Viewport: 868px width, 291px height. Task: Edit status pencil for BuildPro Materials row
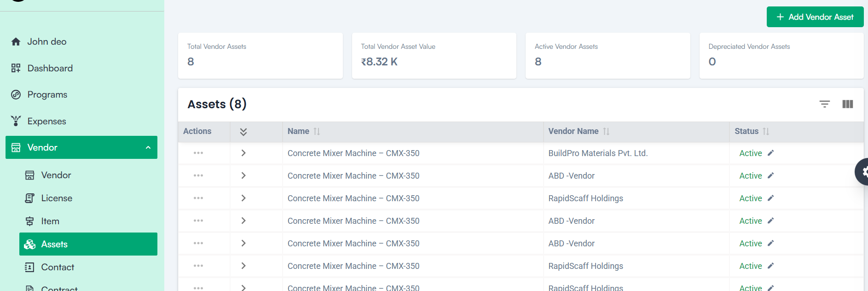771,153
